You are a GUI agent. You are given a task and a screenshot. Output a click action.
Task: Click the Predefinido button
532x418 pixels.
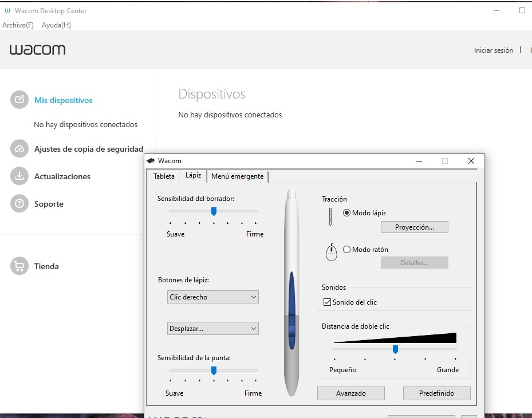point(436,393)
